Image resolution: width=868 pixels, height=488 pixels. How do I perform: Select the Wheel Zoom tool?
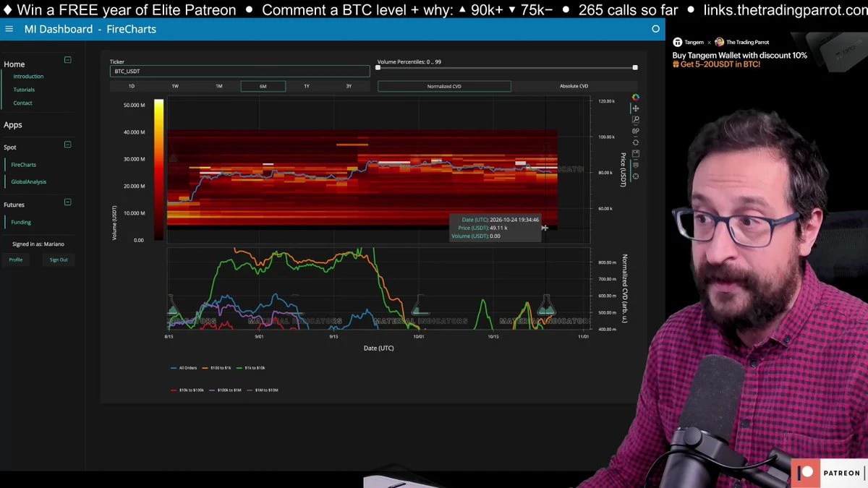[x=636, y=131]
